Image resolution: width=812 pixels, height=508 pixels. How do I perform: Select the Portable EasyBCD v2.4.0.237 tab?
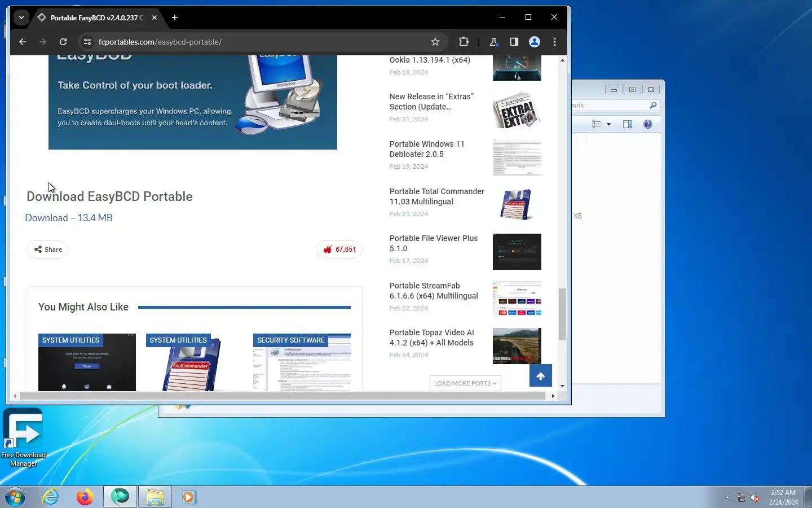point(96,17)
